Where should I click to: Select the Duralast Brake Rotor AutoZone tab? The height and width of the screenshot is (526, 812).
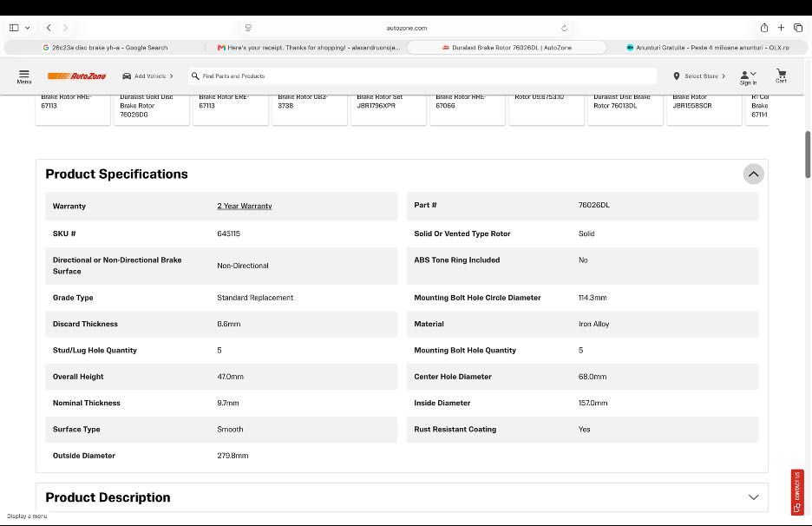click(507, 48)
